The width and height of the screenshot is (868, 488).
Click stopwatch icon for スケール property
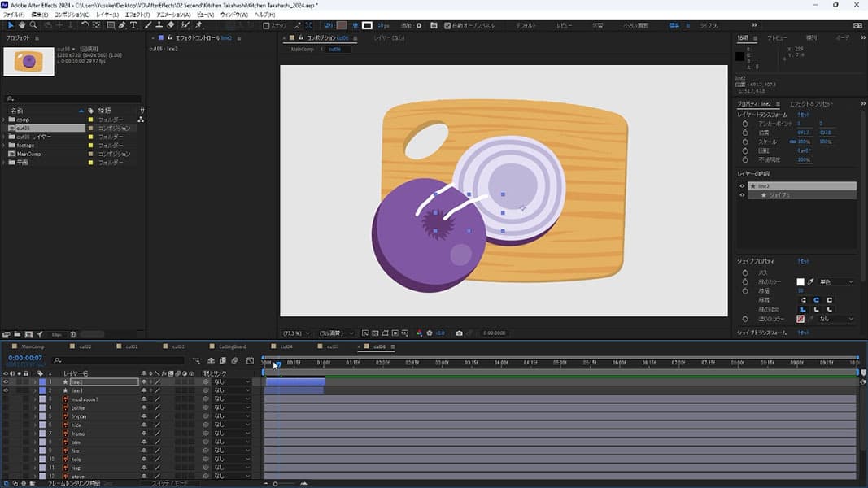tap(744, 142)
